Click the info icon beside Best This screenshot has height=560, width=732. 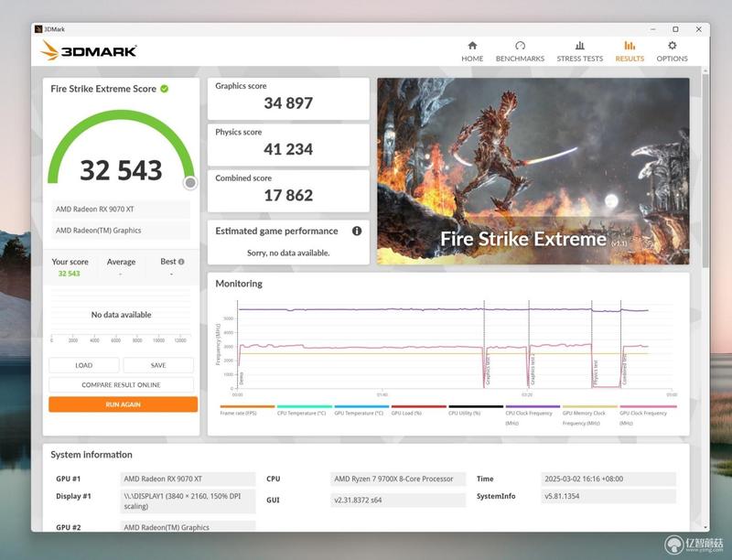(x=181, y=262)
